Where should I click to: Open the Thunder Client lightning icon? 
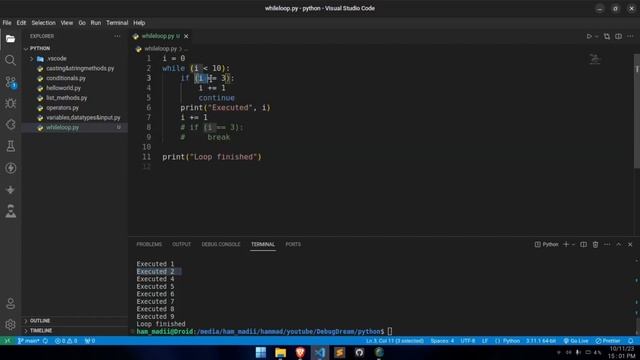point(11,168)
